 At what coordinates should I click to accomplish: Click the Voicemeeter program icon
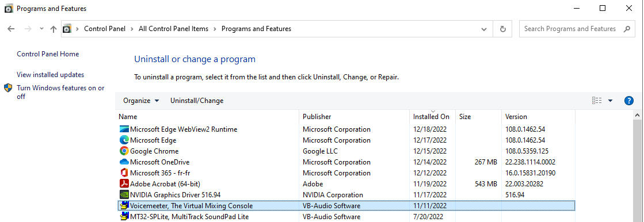click(x=124, y=205)
